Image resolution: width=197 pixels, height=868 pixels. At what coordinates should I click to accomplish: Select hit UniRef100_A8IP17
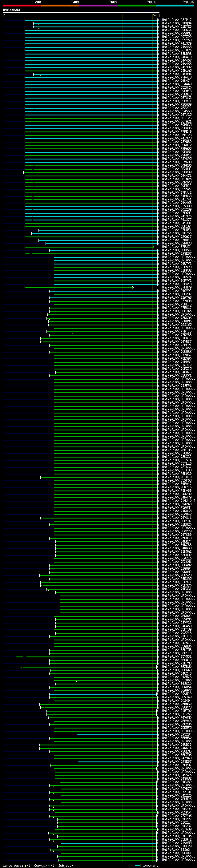(x=176, y=20)
